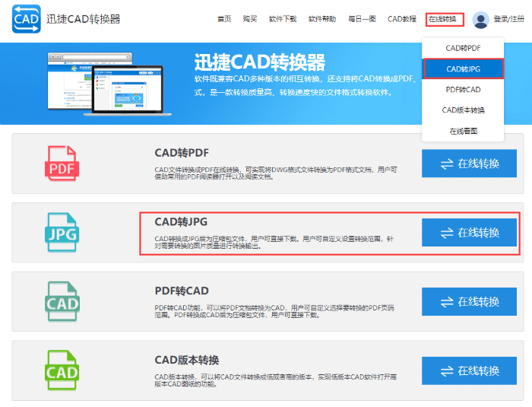Click the user avatar icon
Viewport: 532px width, 407px height.
tap(480, 20)
